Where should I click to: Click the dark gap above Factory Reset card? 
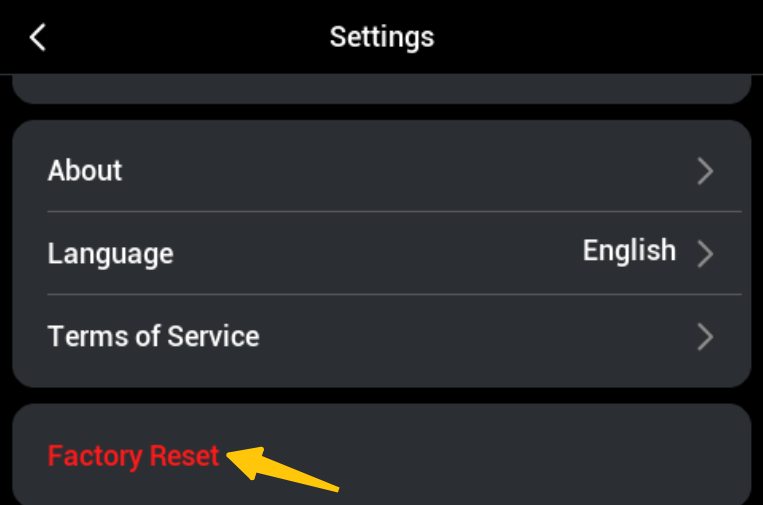(x=381, y=396)
